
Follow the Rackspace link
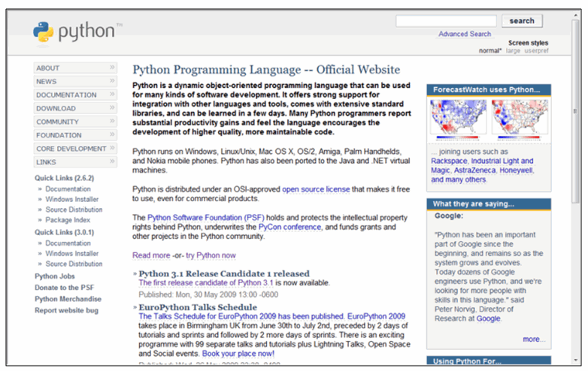[x=449, y=161]
